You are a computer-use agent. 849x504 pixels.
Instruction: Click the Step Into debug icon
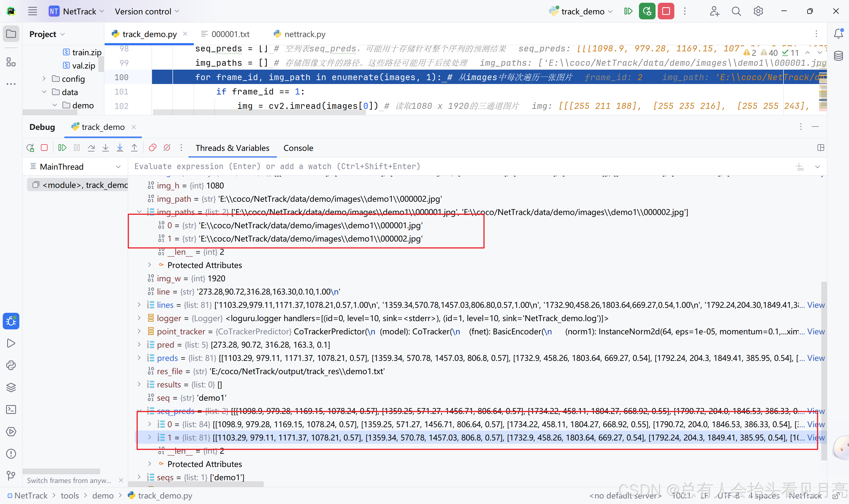click(x=106, y=148)
